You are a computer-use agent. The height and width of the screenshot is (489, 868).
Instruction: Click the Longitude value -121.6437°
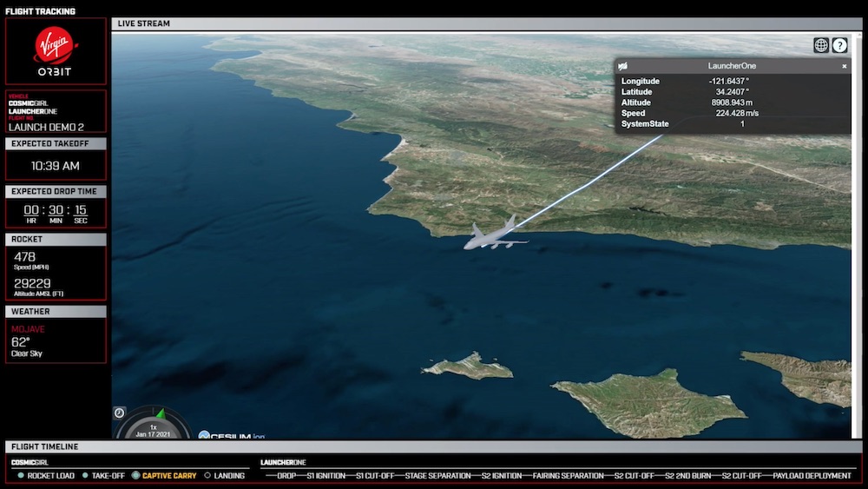pyautogui.click(x=729, y=81)
